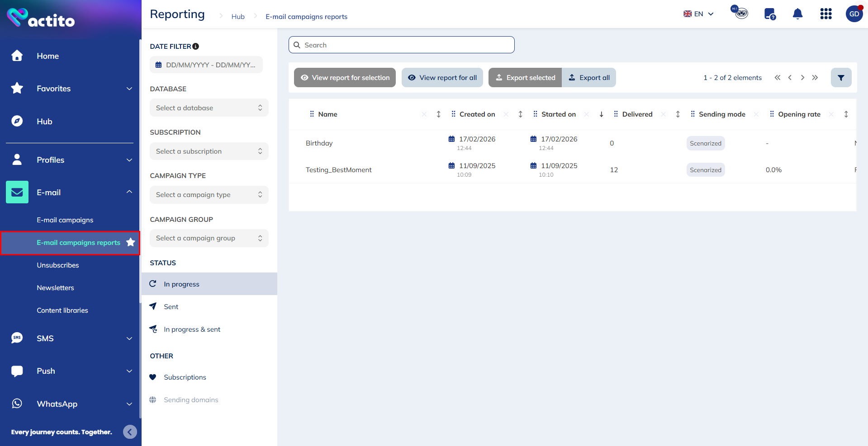The height and width of the screenshot is (446, 868).
Task: Click the Search input field
Action: coord(401,45)
